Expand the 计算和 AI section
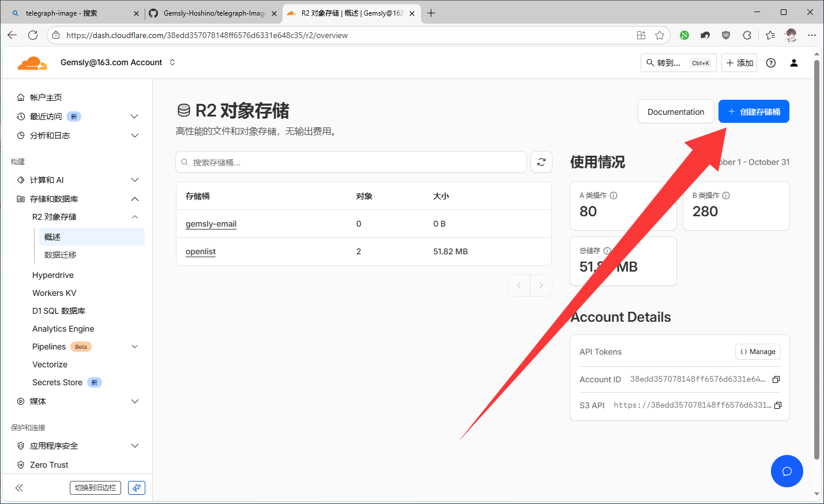Image resolution: width=824 pixels, height=504 pixels. 134,180
